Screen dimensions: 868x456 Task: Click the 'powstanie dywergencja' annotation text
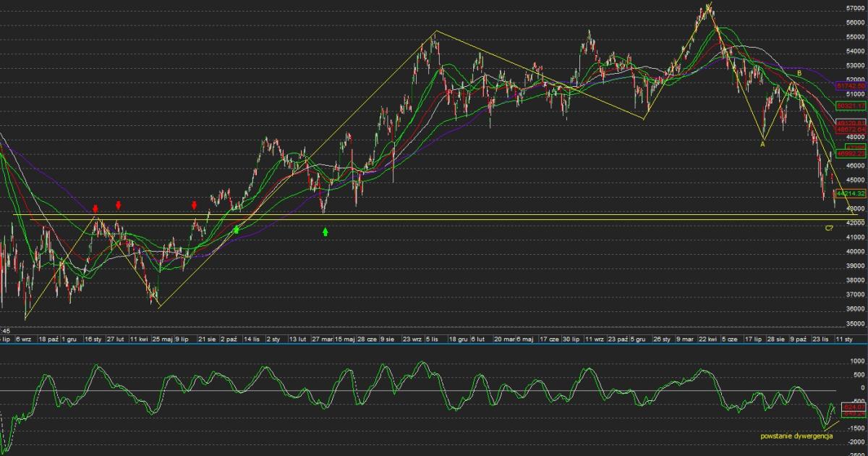(796, 436)
